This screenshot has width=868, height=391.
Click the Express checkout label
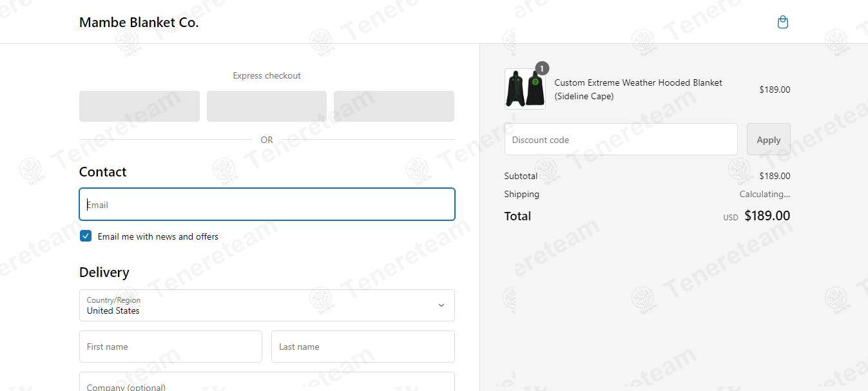tap(267, 75)
